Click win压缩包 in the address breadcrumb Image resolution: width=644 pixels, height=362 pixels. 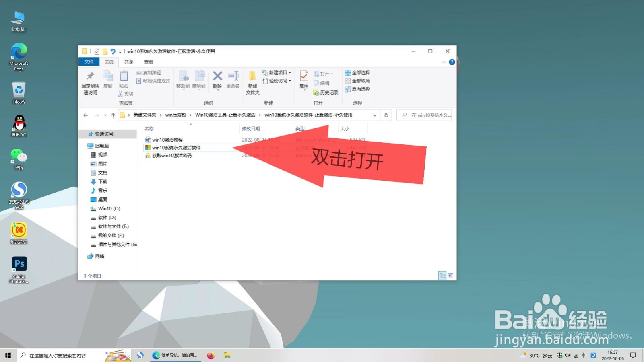tap(175, 115)
